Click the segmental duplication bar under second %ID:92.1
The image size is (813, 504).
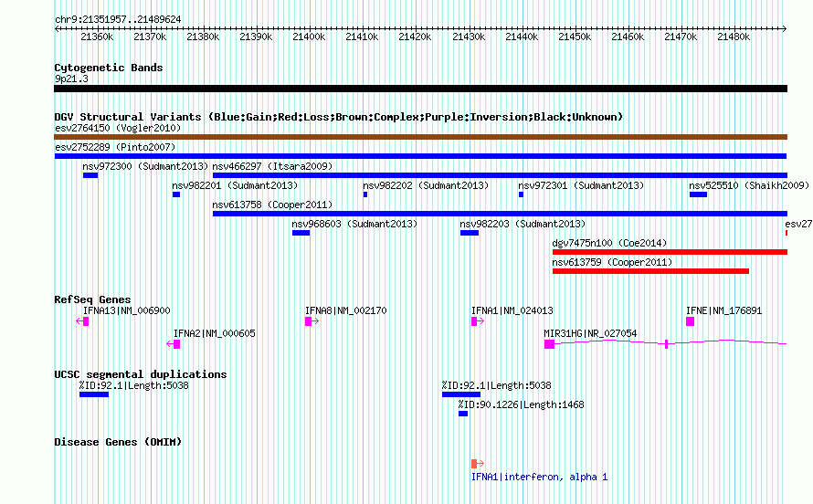461,394
